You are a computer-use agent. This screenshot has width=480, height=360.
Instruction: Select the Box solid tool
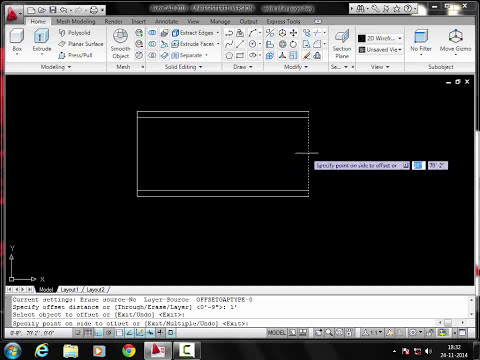pos(17,40)
